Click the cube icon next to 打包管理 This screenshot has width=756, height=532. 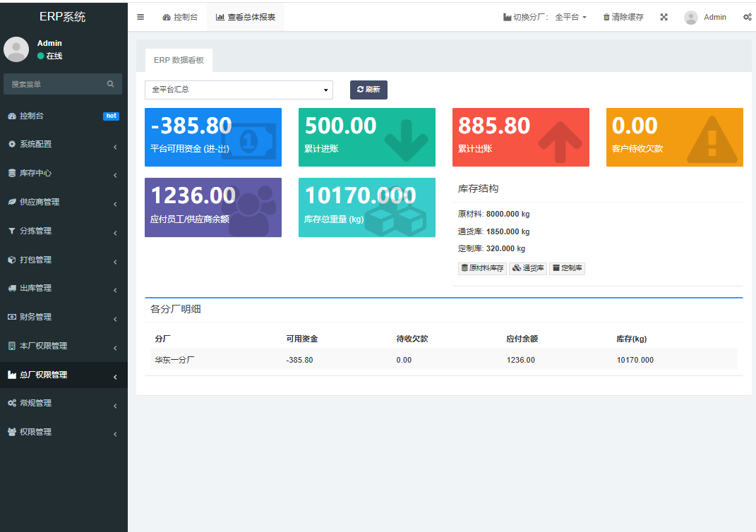click(x=12, y=260)
